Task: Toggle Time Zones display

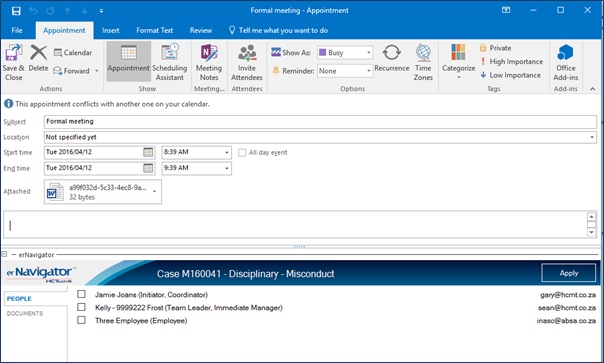Action: pos(423,62)
